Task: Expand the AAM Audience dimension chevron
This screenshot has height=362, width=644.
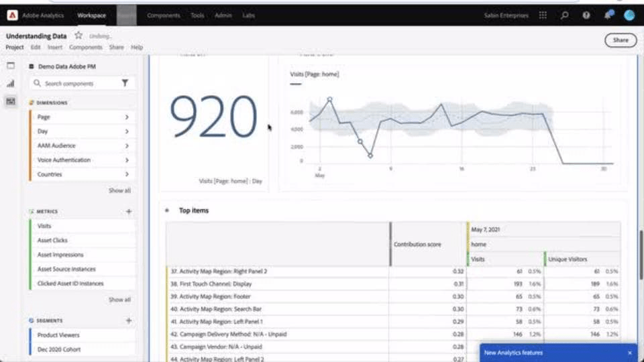Action: (127, 145)
